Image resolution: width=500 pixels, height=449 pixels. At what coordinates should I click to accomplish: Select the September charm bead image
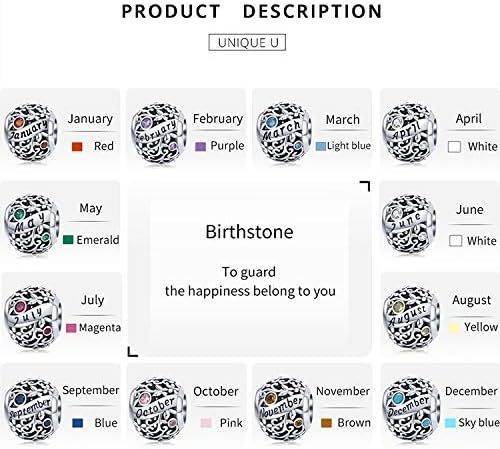pyautogui.click(x=32, y=408)
